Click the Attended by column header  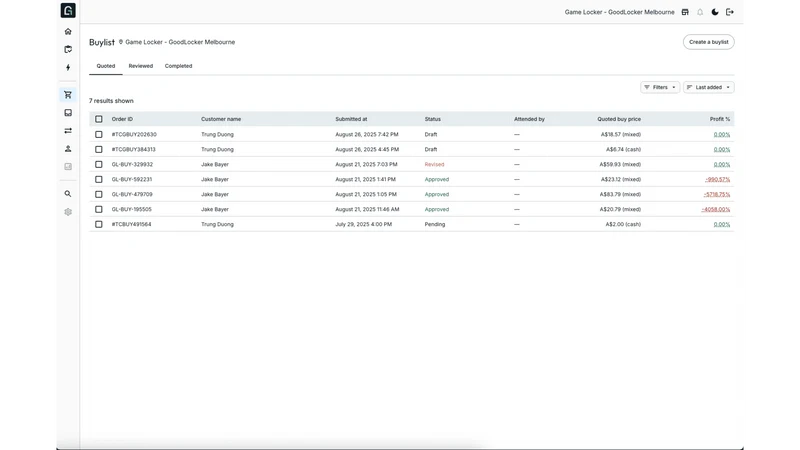coord(529,119)
